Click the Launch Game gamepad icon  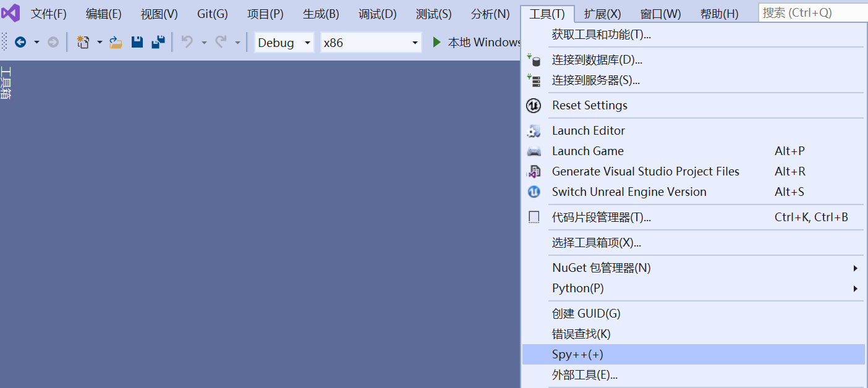[533, 151]
